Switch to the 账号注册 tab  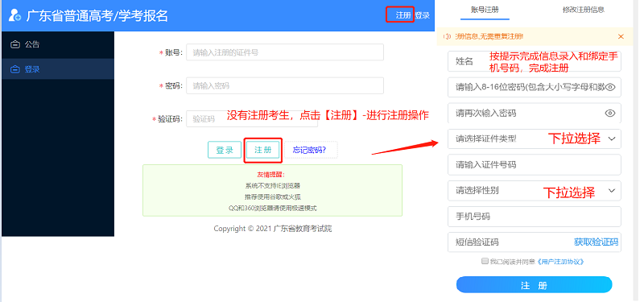(x=485, y=10)
